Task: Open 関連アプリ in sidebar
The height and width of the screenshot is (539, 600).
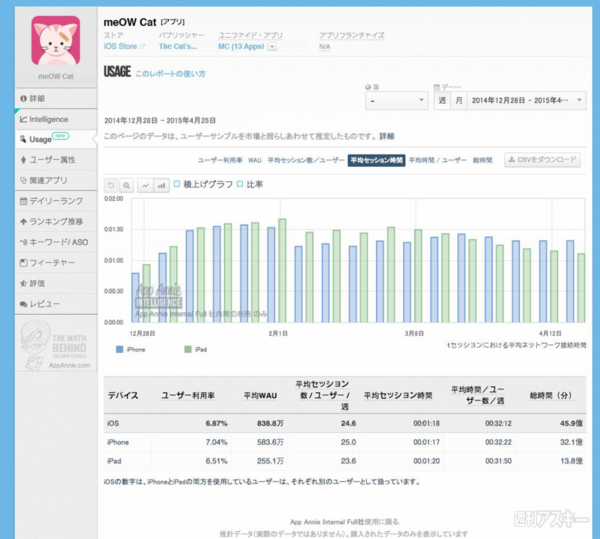Action: pos(56,180)
